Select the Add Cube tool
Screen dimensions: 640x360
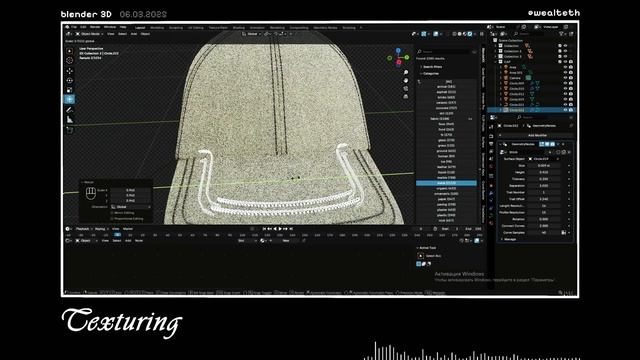69,130
